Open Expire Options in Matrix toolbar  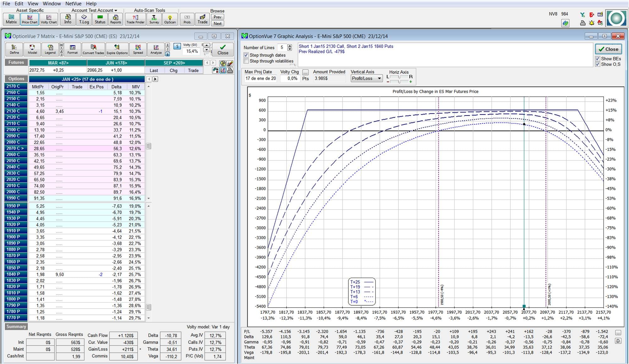(x=117, y=49)
